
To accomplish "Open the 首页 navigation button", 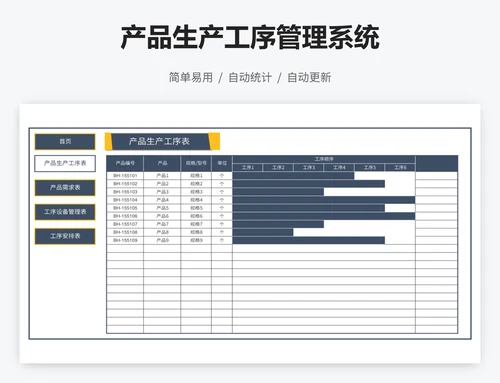I will coord(65,141).
